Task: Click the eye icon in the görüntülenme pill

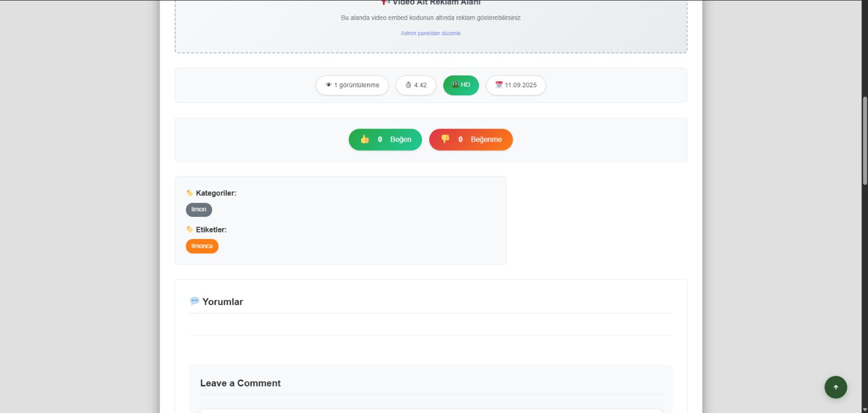Action: coord(328,85)
